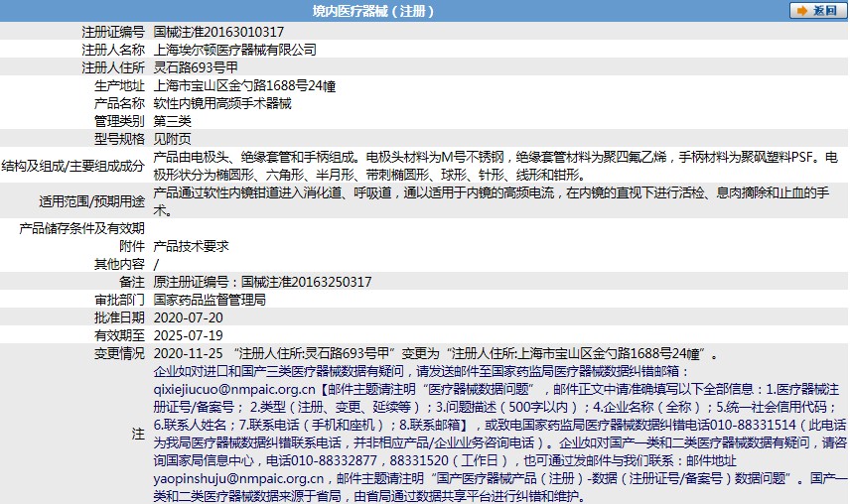The height and width of the screenshot is (504, 850).
Task: Click the structure description starting 产品由电极头
Action: [496, 166]
